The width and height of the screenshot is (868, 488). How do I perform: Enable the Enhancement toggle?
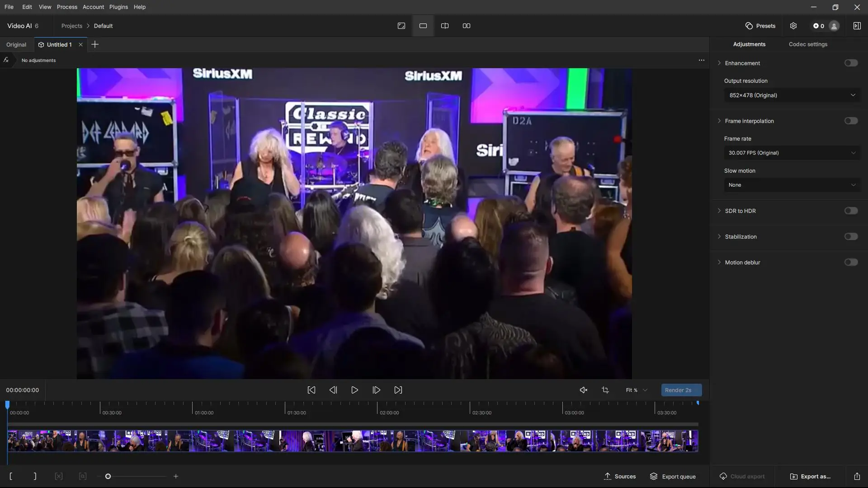pyautogui.click(x=851, y=63)
